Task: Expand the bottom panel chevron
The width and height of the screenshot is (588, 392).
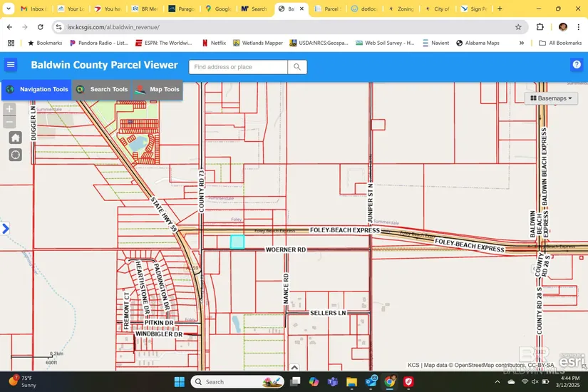Action: 294,368
